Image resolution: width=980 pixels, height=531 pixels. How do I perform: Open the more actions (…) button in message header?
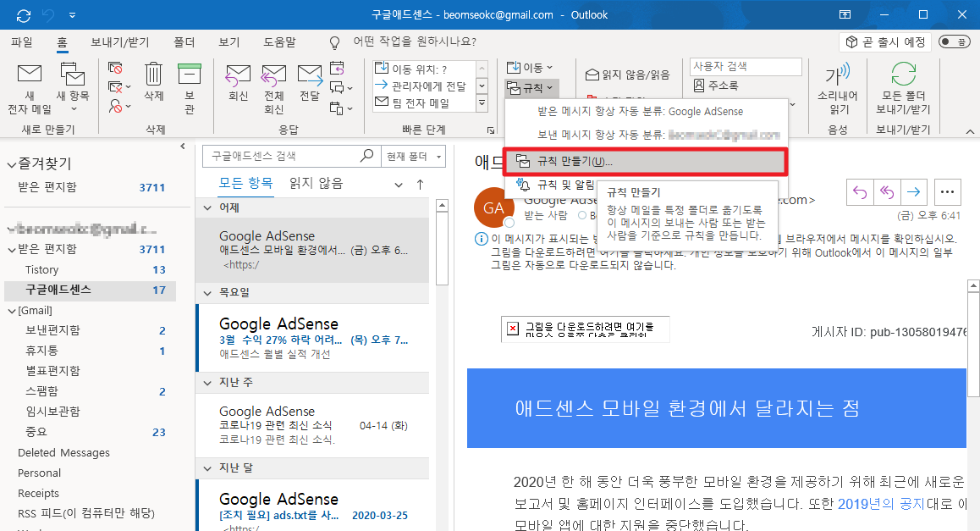948,192
